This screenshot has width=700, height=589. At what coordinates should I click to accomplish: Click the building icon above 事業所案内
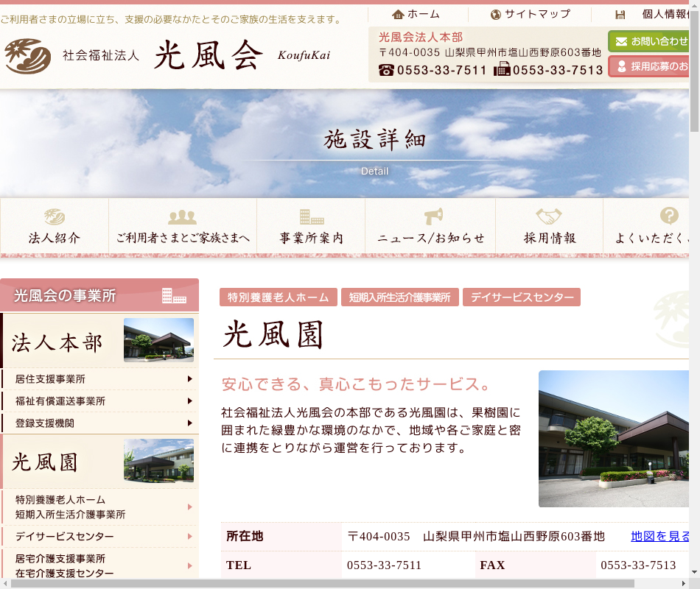click(311, 217)
